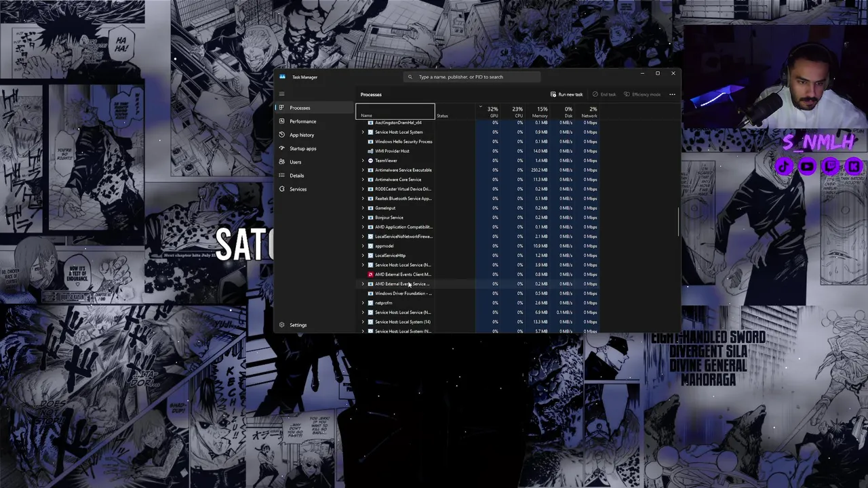This screenshot has height=488, width=868.
Task: Toggle sort direction chevron above GPU column
Action: tap(480, 106)
